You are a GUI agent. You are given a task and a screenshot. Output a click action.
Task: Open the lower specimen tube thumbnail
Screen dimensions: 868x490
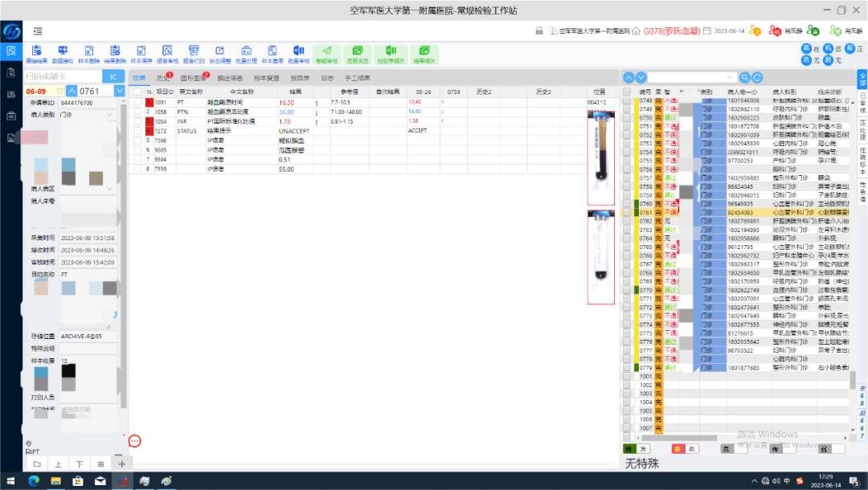[x=600, y=257]
